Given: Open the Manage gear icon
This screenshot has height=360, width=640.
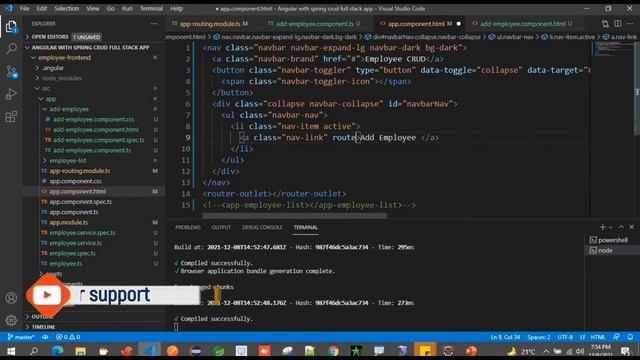Looking at the screenshot, I should (11, 320).
